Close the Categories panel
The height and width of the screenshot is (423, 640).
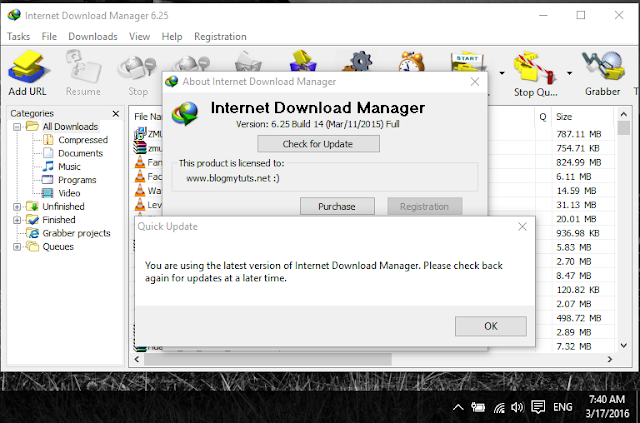tap(116, 114)
